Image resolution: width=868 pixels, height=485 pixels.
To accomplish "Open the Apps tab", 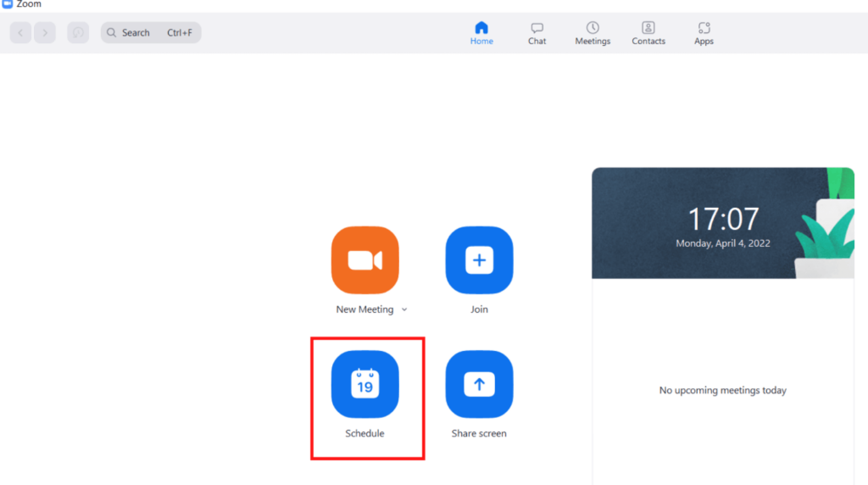I will [704, 32].
